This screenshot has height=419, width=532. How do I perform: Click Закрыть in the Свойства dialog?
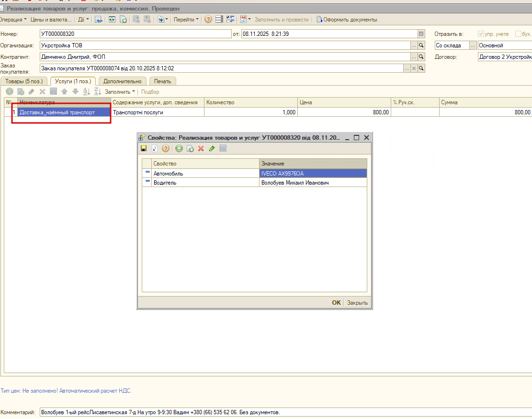tap(357, 302)
